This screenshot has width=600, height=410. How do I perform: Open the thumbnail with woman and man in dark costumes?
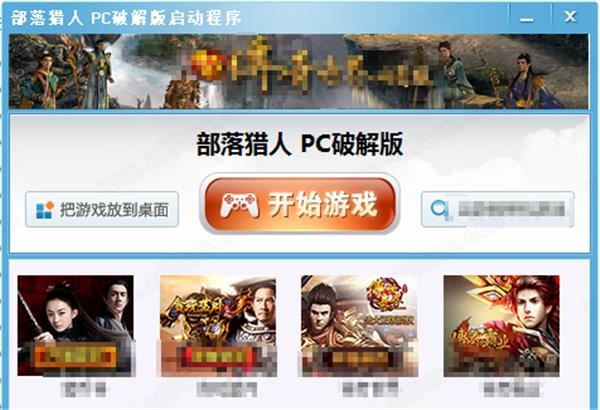tap(76, 325)
